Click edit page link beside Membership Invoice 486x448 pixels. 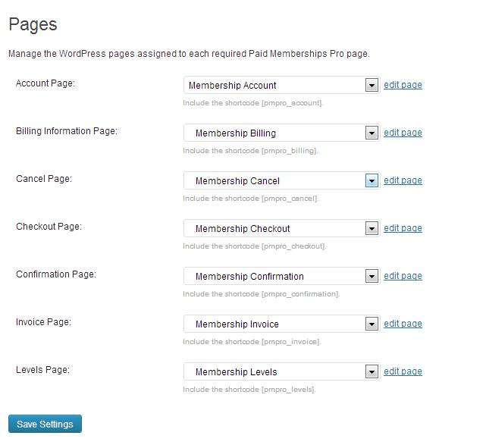[x=403, y=323]
